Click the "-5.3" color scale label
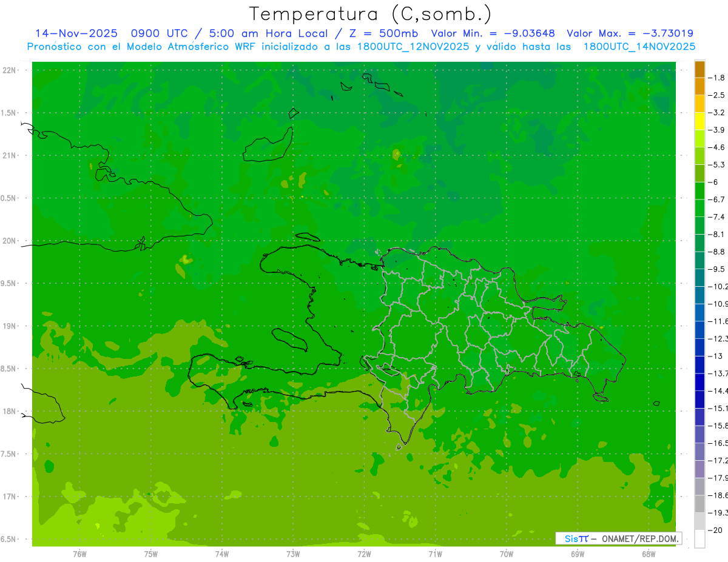 tap(717, 165)
